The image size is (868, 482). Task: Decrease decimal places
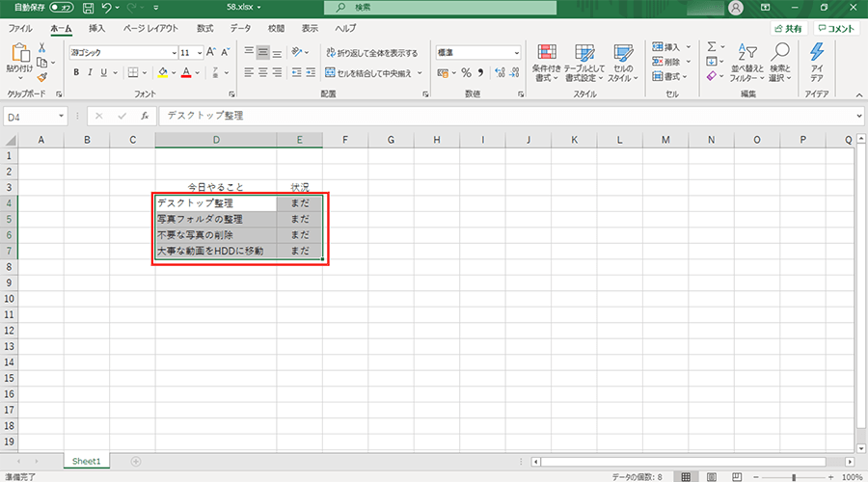tap(514, 72)
